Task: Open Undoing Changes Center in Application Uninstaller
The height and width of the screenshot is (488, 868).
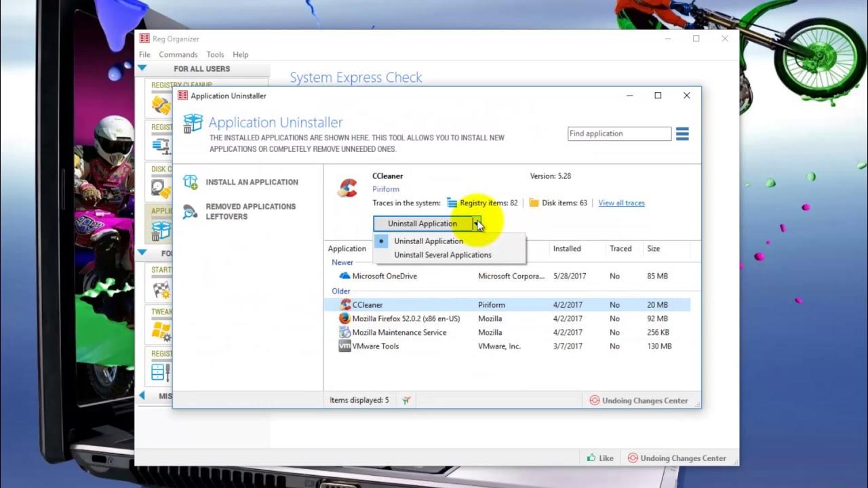Action: coord(639,401)
